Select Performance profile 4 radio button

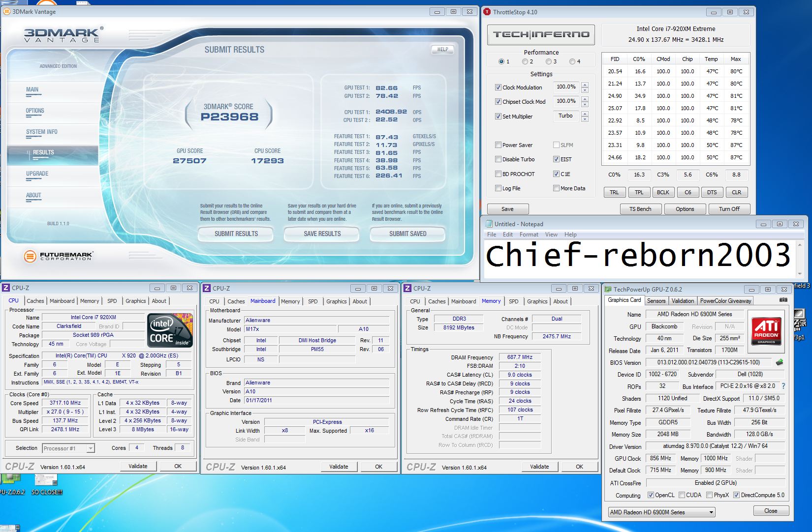point(572,61)
